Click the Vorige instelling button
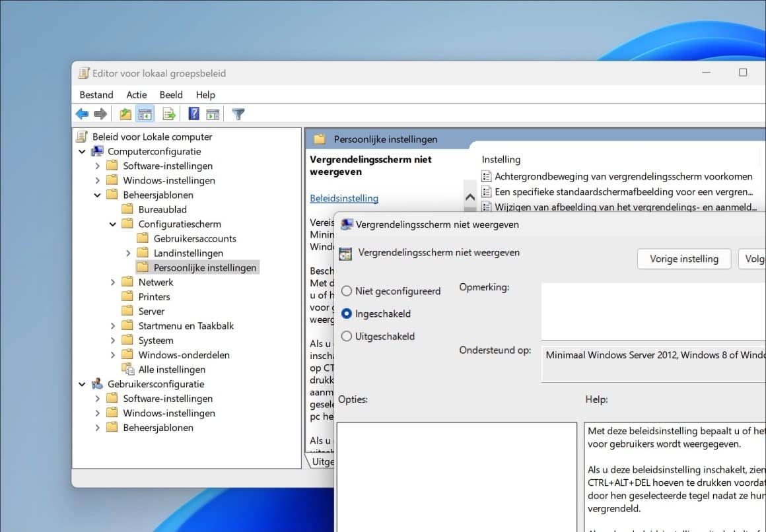This screenshot has height=532, width=766. pos(683,259)
